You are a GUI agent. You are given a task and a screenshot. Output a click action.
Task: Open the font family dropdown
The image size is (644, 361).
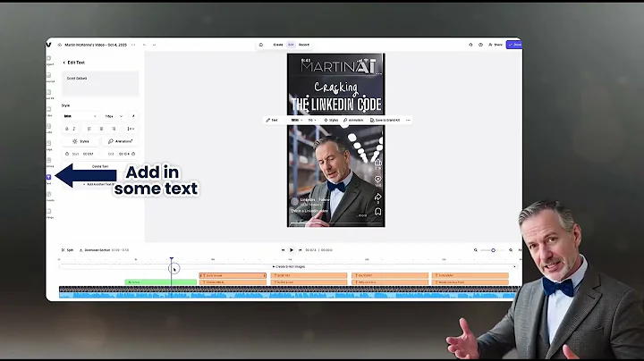point(80,116)
